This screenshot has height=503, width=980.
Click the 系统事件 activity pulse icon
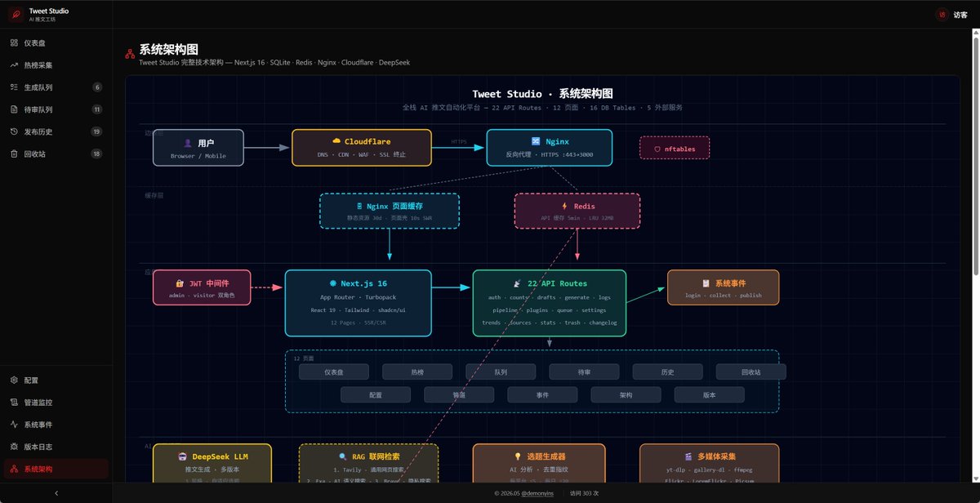click(x=14, y=425)
